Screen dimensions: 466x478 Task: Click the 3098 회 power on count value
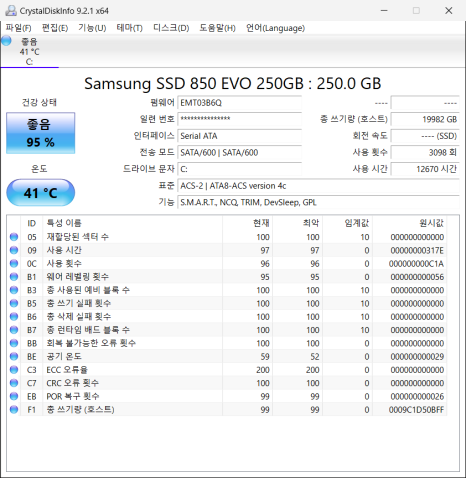(425, 153)
